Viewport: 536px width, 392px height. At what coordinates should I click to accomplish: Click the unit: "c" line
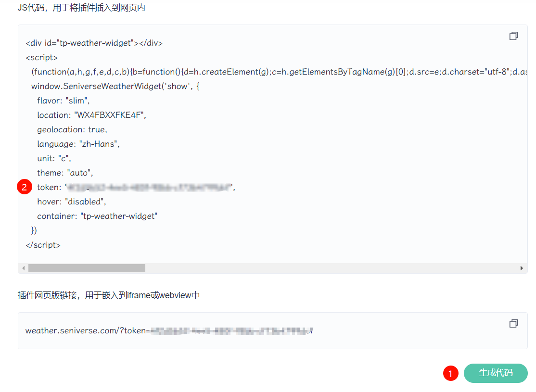[54, 158]
